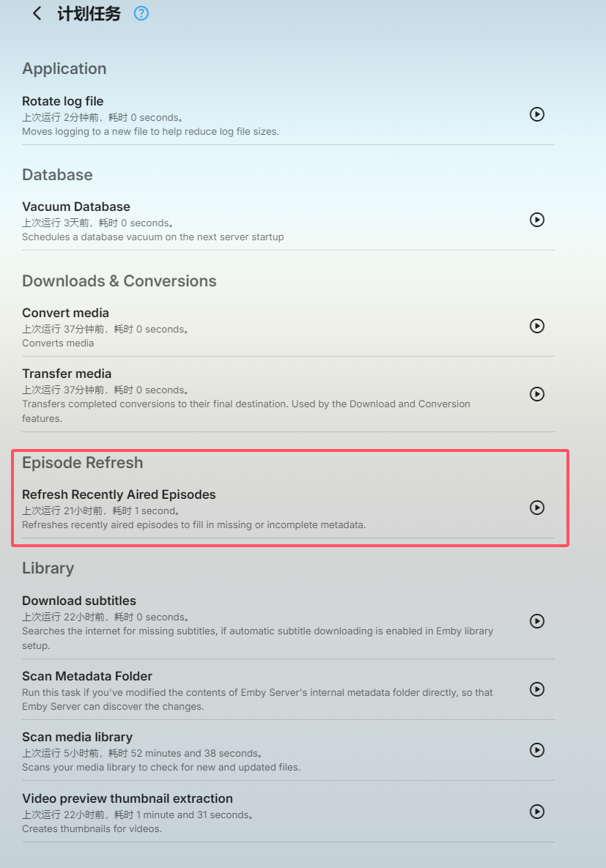Start the Transfer media task
The height and width of the screenshot is (868, 606).
click(x=537, y=394)
